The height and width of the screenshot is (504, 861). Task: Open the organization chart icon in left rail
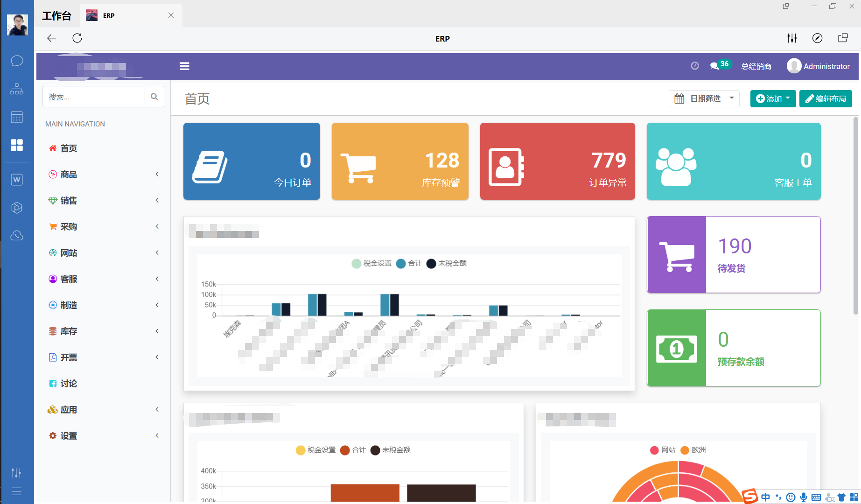coord(17,89)
